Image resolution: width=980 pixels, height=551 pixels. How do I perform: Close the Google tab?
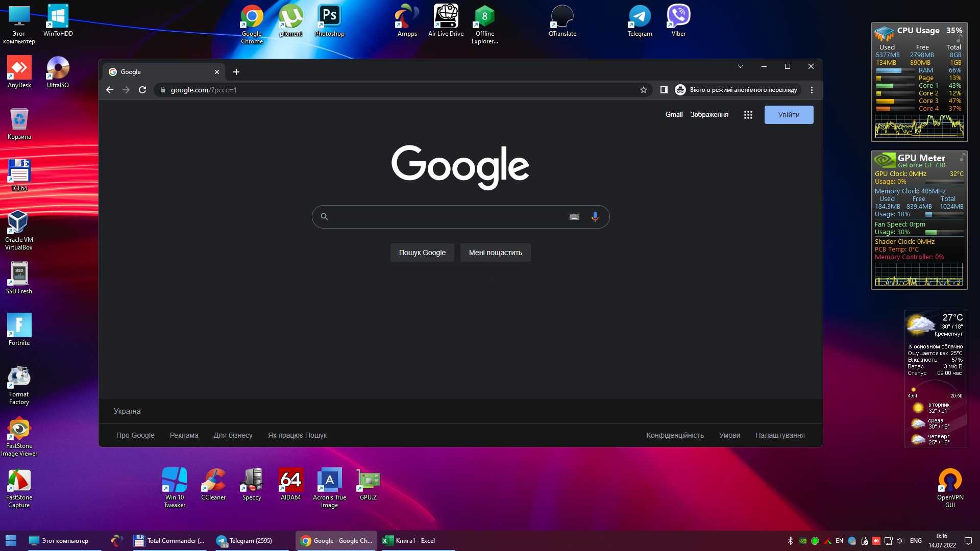point(216,72)
